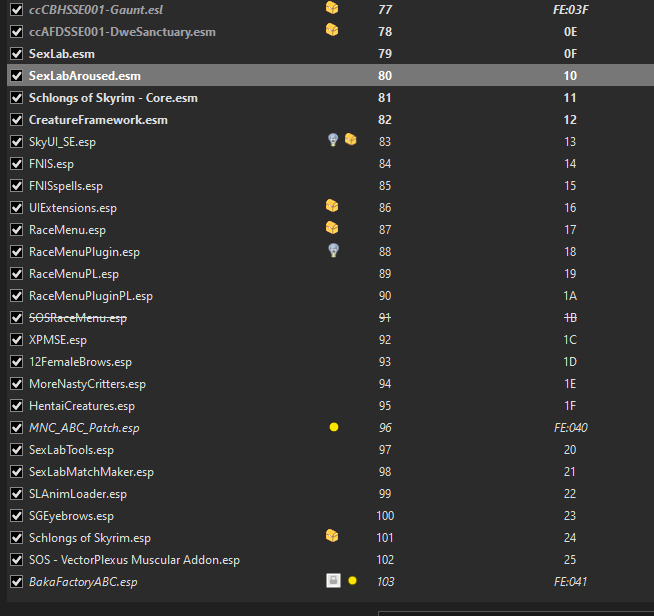Click priority value 100 in the list
This screenshot has width=654, height=616.
[385, 515]
